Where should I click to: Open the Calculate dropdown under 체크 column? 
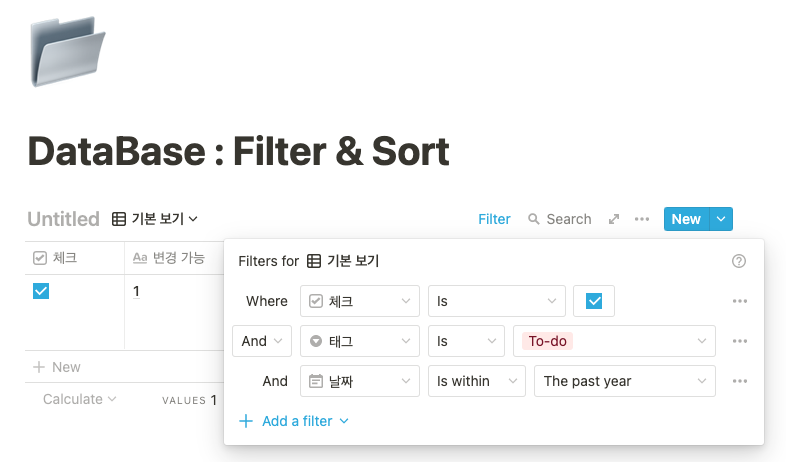pos(80,399)
